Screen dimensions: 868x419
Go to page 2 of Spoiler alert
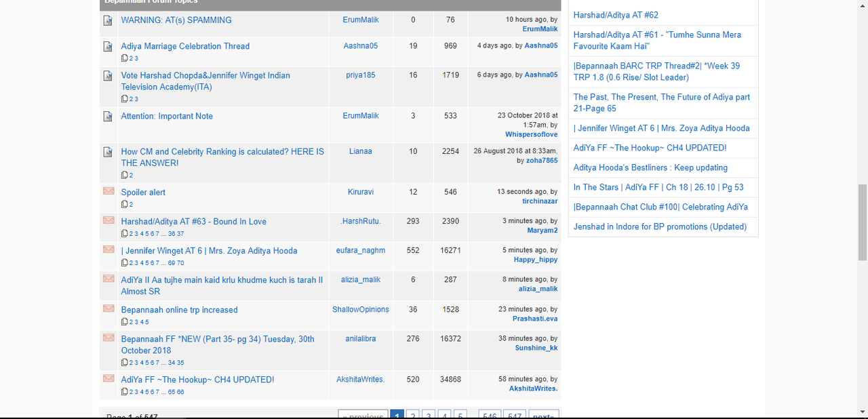pyautogui.click(x=132, y=205)
